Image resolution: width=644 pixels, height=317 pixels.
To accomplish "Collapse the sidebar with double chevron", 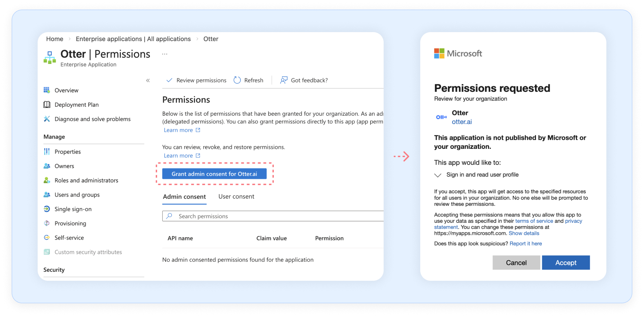I will coord(148,80).
